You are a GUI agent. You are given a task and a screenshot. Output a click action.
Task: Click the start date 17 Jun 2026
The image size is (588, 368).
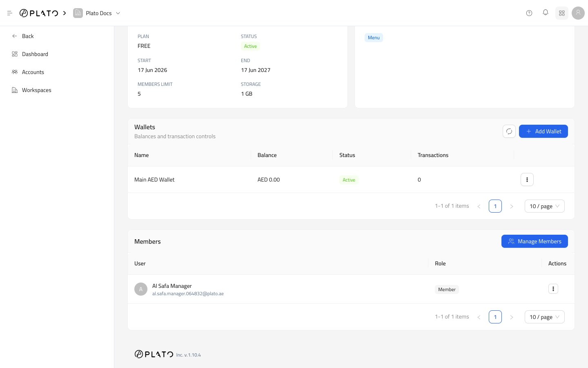[x=152, y=70]
